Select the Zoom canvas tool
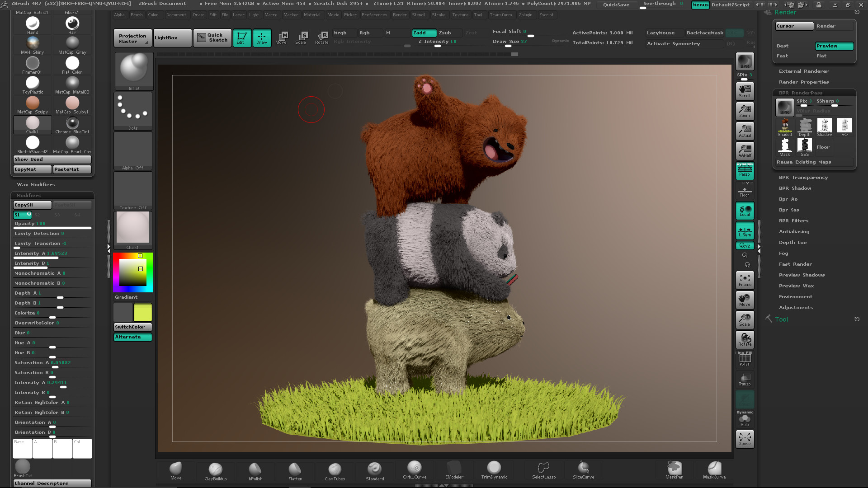 pos(745,111)
